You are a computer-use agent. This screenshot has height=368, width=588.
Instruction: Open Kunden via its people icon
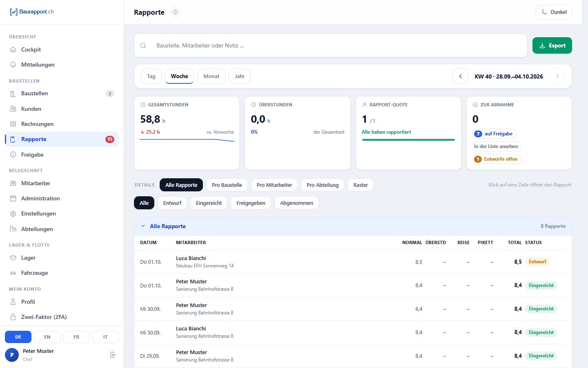point(13,109)
